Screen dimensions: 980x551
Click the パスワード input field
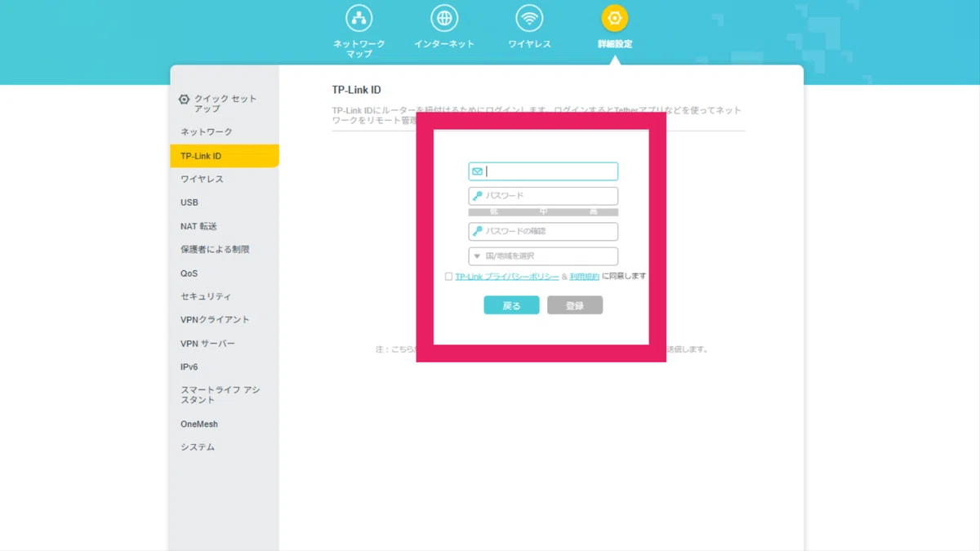coord(543,196)
